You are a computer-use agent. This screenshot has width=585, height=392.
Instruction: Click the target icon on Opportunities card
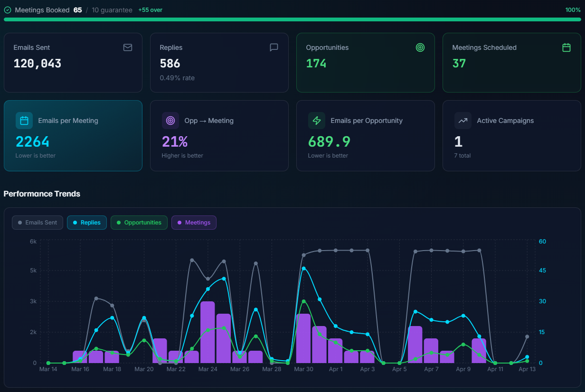pyautogui.click(x=420, y=47)
